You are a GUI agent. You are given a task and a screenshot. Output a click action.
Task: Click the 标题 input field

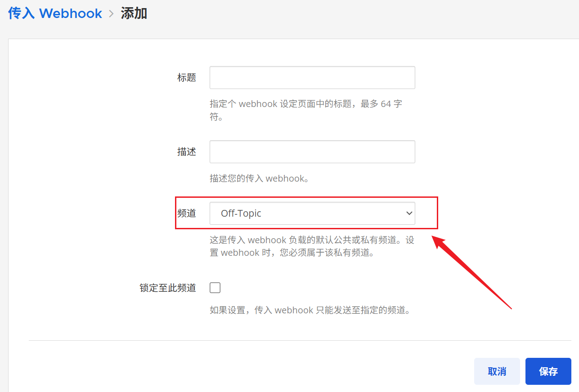(x=312, y=78)
